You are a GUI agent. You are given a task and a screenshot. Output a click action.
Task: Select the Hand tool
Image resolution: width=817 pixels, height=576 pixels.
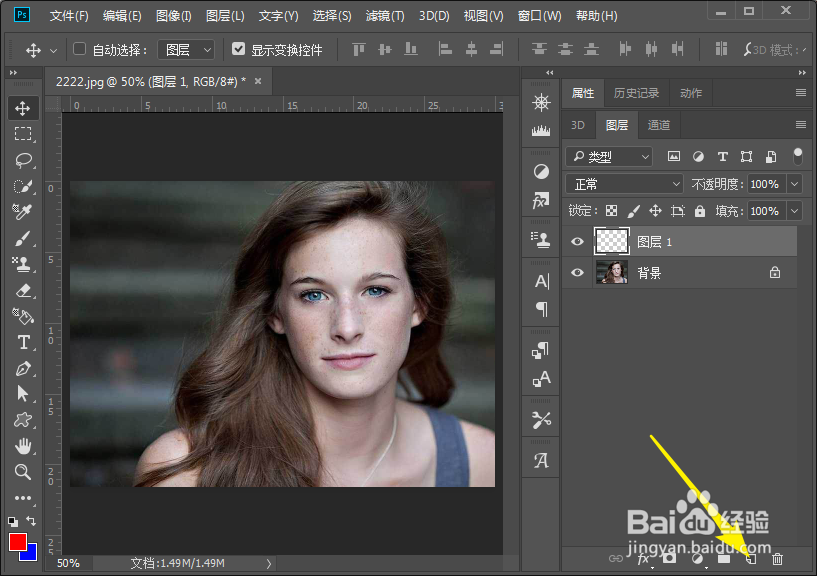22,446
